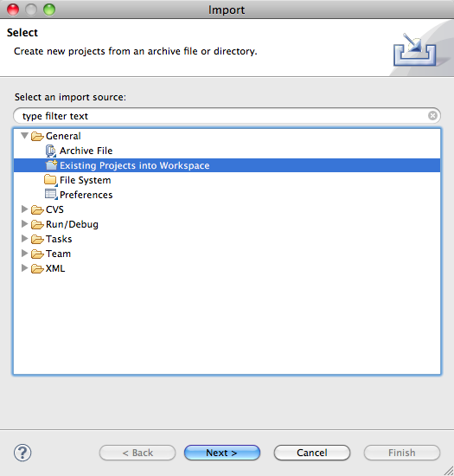Select File System import source
The height and width of the screenshot is (476, 454).
click(x=86, y=180)
